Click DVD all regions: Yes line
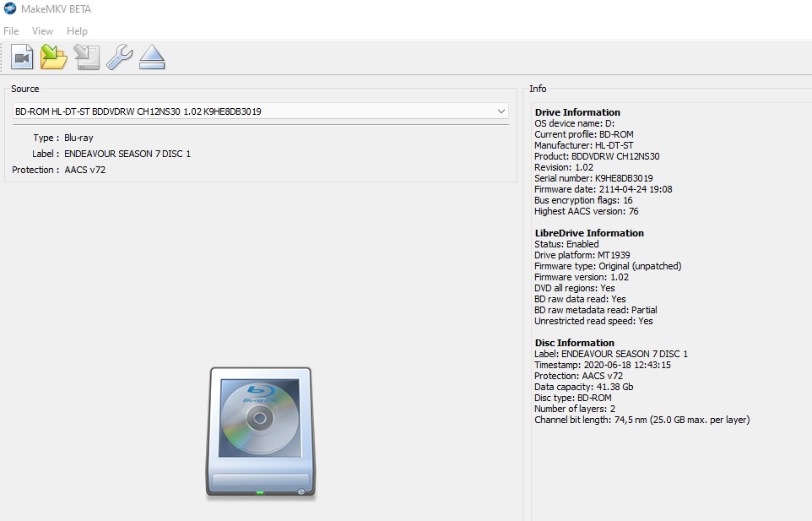This screenshot has height=521, width=812. coord(575,288)
